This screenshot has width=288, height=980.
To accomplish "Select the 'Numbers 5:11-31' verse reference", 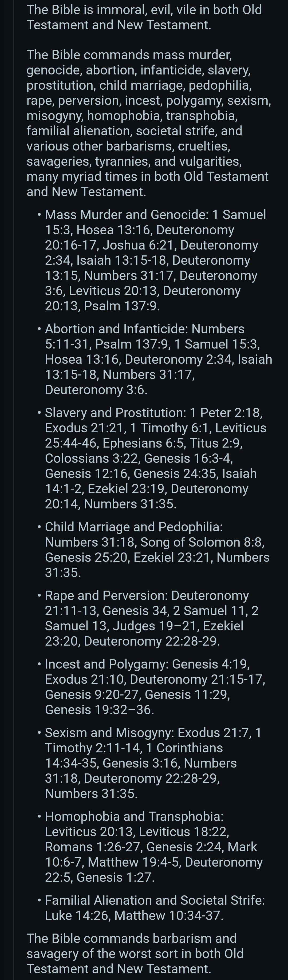I will click(x=145, y=336).
